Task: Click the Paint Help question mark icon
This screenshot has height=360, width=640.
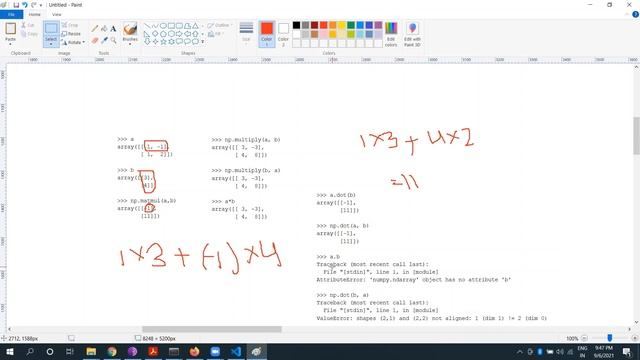Action: 635,14
